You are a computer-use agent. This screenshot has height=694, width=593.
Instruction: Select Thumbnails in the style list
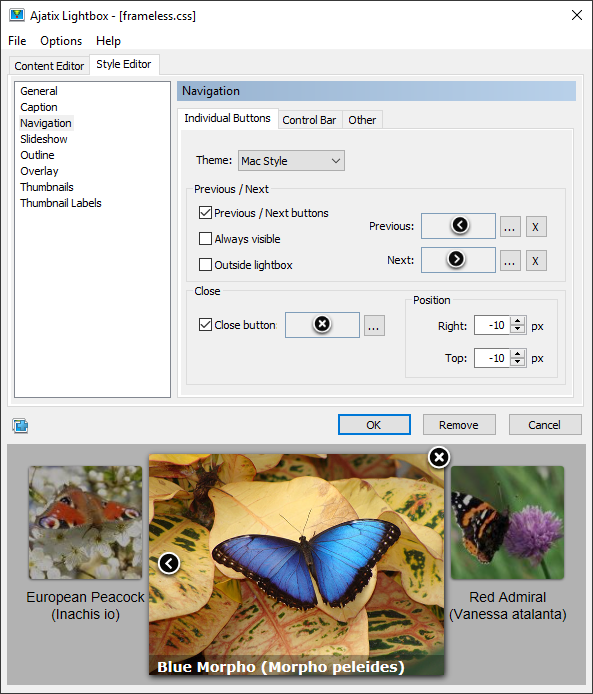click(47, 187)
